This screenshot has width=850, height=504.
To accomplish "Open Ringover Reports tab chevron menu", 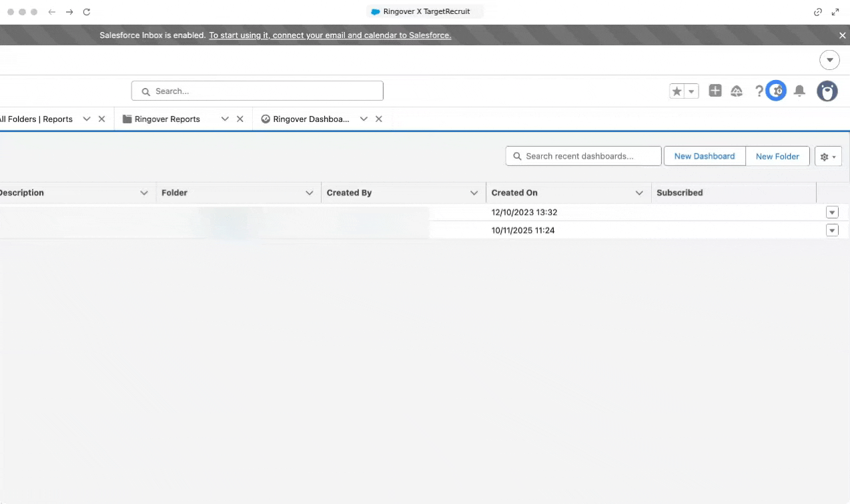I will click(225, 119).
